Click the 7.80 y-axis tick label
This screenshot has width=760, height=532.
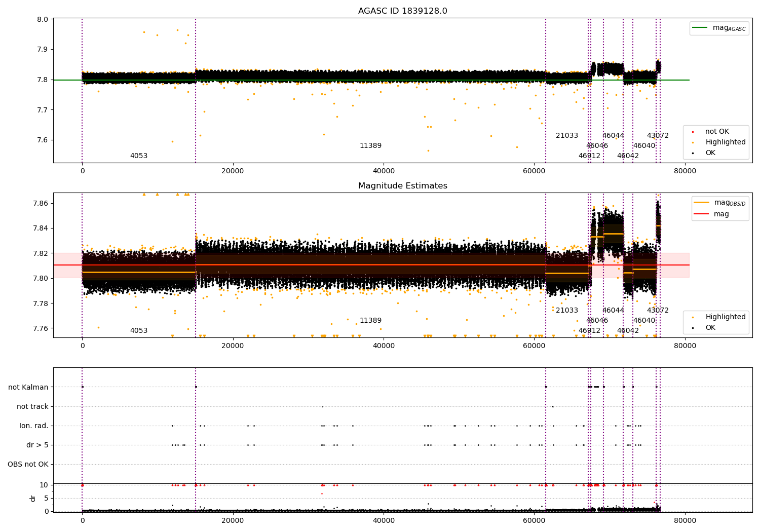(41, 278)
